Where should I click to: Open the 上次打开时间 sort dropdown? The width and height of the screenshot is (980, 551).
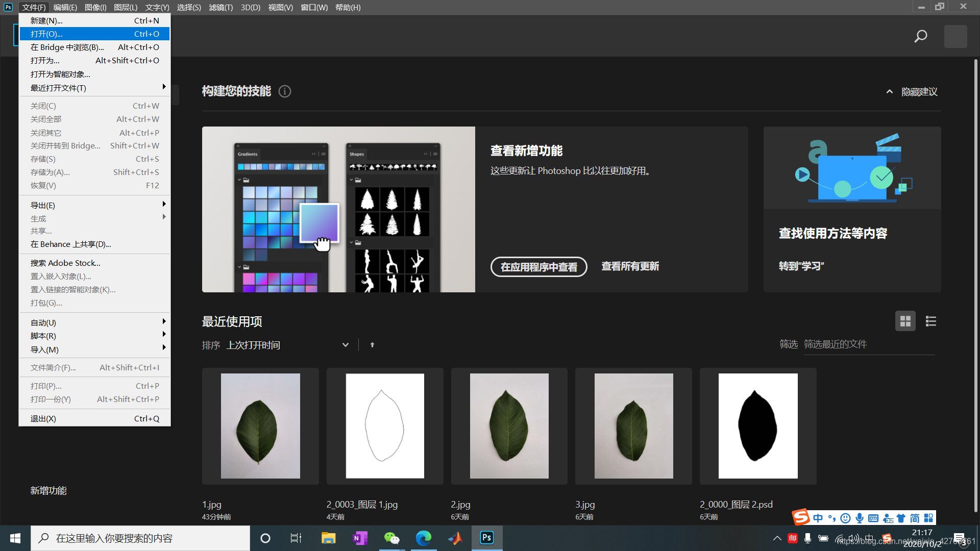pos(288,345)
